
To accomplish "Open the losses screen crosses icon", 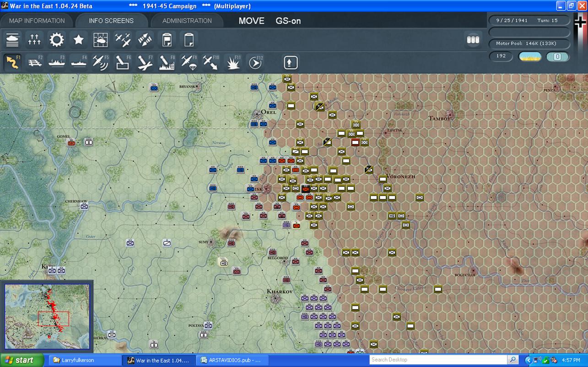I will pyautogui.click(x=35, y=40).
